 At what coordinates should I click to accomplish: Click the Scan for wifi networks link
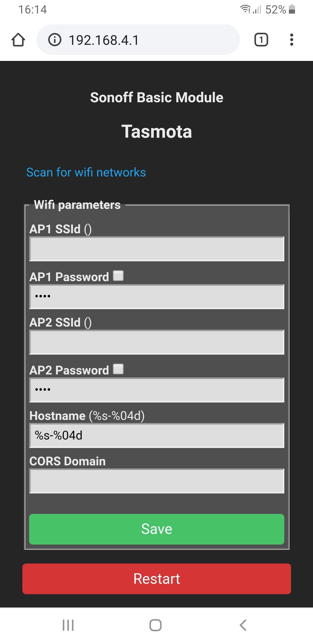pyautogui.click(x=86, y=172)
